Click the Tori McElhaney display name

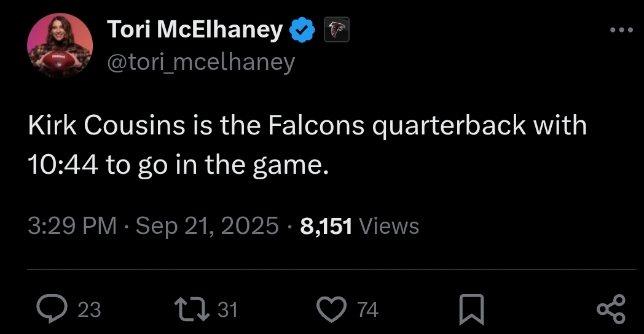click(x=195, y=29)
